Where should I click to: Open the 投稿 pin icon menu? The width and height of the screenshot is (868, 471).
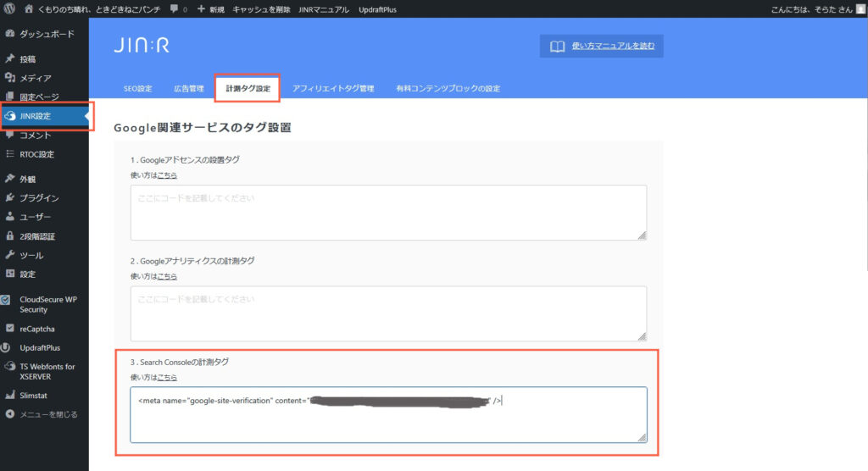(10, 59)
